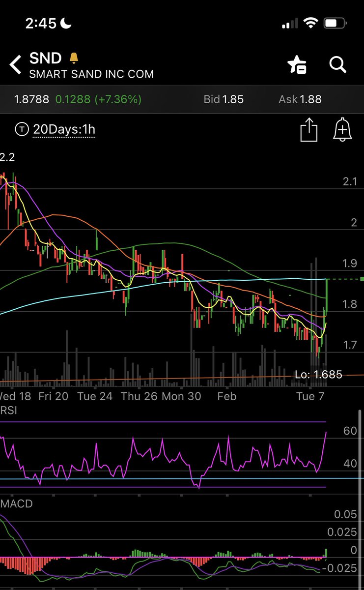Viewport: 364px width, 590px height.
Task: Tap the 2:45 clock in status bar
Action: pyautogui.click(x=41, y=23)
